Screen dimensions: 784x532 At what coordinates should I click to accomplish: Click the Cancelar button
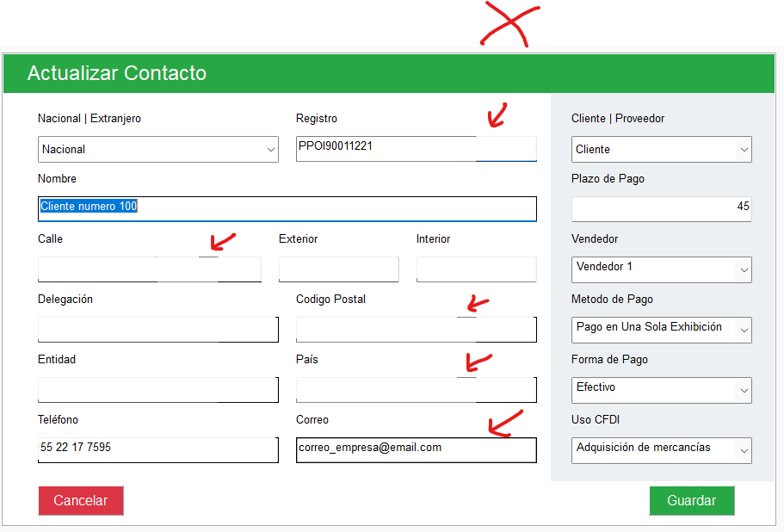[x=81, y=500]
